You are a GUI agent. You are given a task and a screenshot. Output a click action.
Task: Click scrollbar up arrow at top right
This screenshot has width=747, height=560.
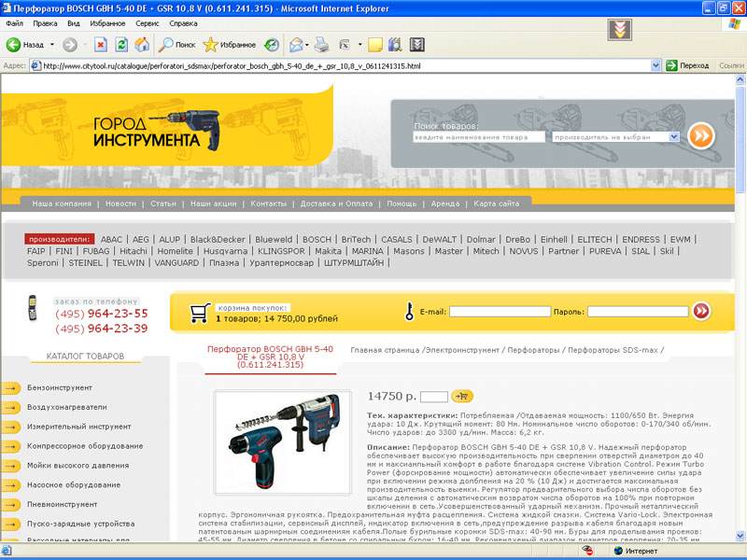[740, 79]
